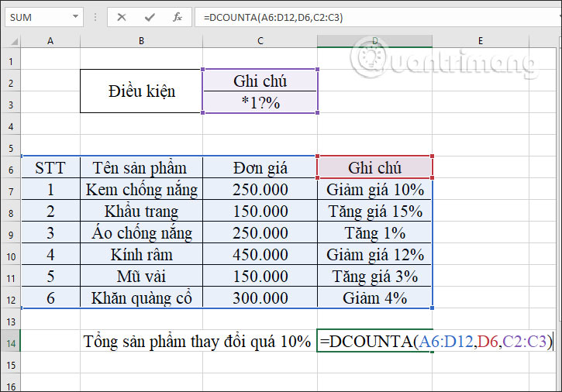Viewport: 562px width, 392px height.
Task: Click note cell 'Tăng 1%'
Action: 374,232
